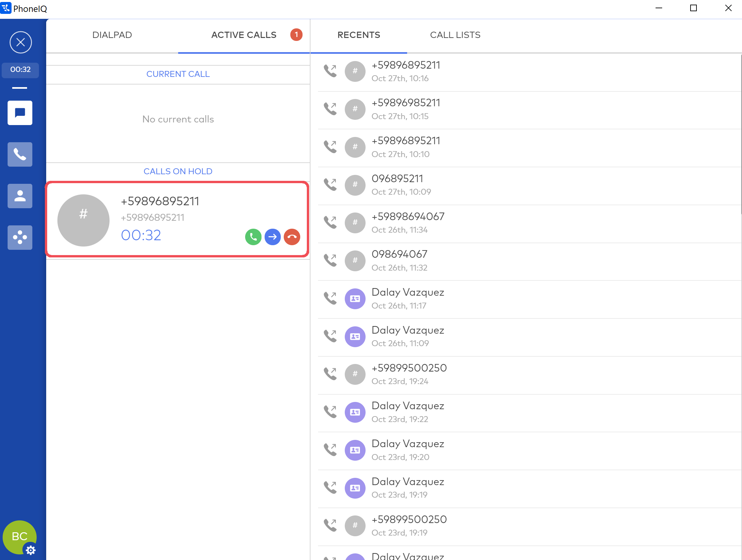This screenshot has width=742, height=560.
Task: Open the phone sidebar icon
Action: [20, 154]
